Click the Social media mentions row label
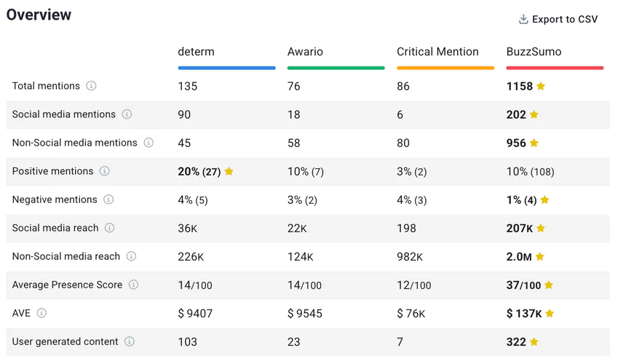The height and width of the screenshot is (364, 618). [x=64, y=114]
